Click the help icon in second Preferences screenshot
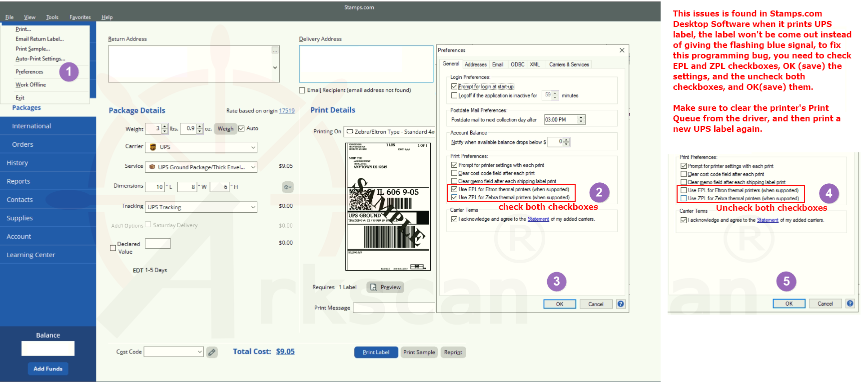The image size is (868, 382). (x=850, y=303)
